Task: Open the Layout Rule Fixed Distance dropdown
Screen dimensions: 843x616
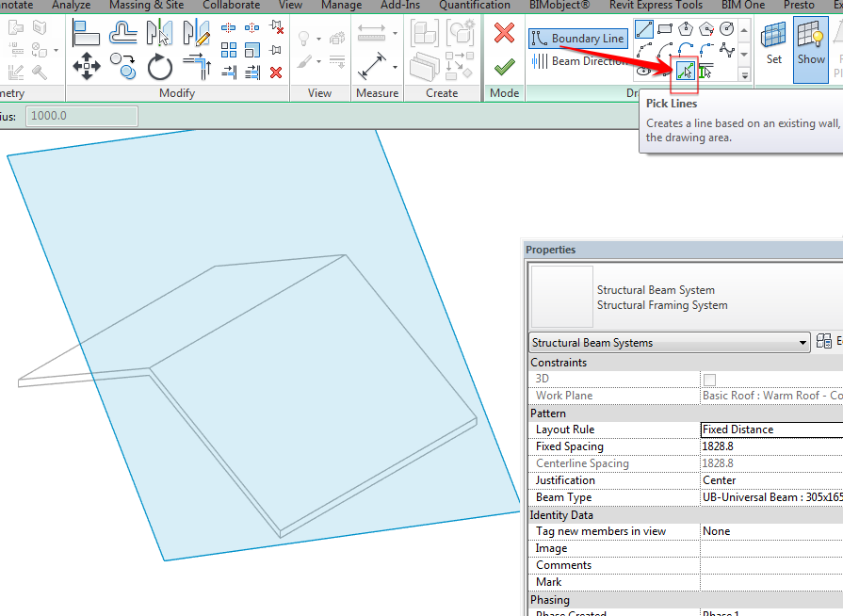Action: pos(771,430)
